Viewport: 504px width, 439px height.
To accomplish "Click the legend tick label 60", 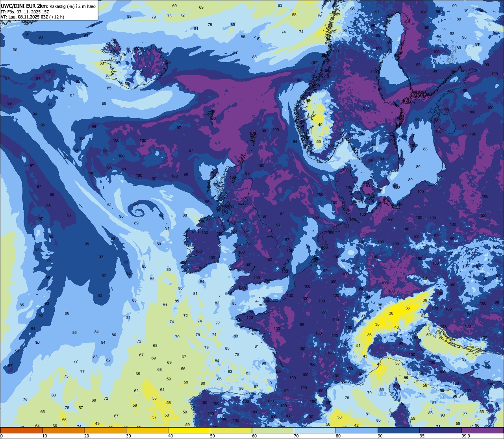I will click(254, 436).
